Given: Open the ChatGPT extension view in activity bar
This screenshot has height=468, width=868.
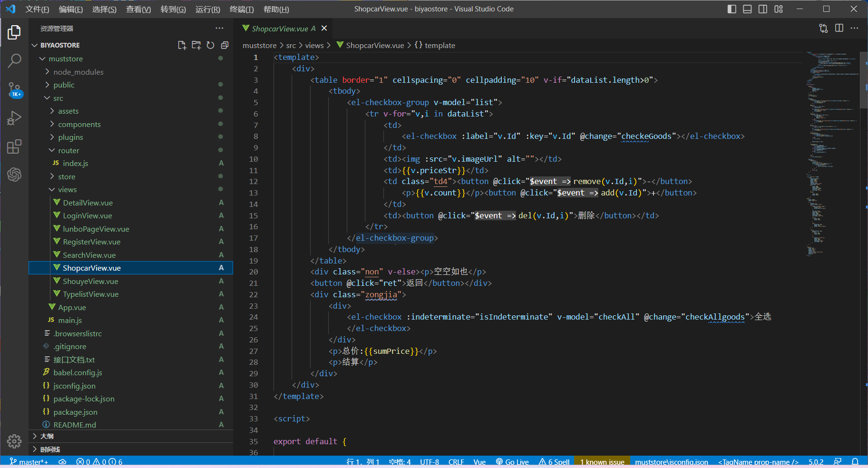Looking at the screenshot, I should click(x=14, y=175).
